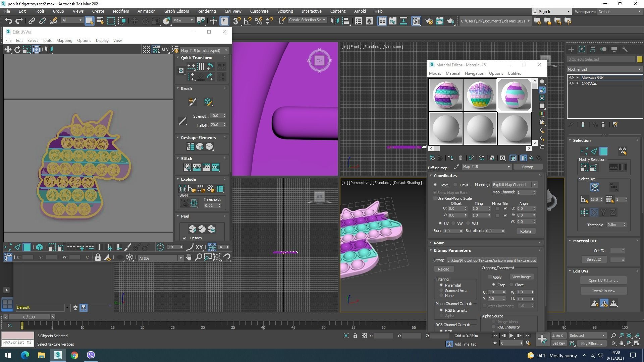Viewport: 644px width, 362px height.
Task: Toggle visibility of Unwrap UVW modifier
Action: click(571, 77)
